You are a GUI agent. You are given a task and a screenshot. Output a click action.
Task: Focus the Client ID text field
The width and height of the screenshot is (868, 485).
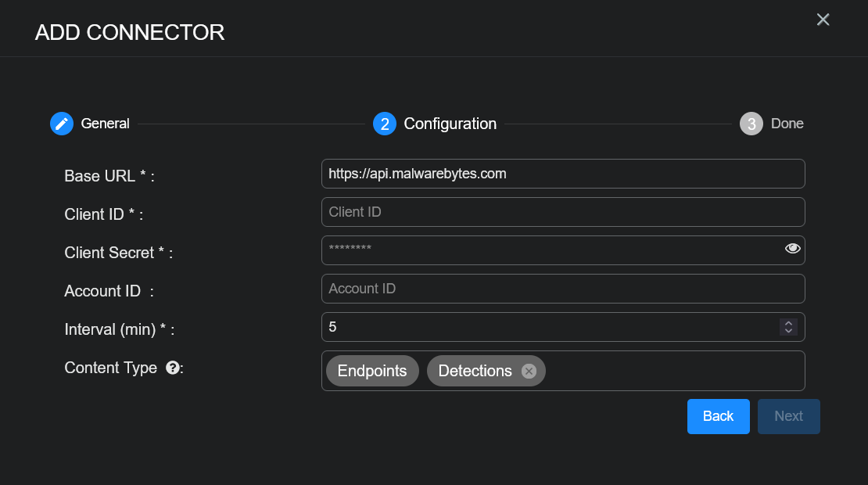[x=563, y=212]
